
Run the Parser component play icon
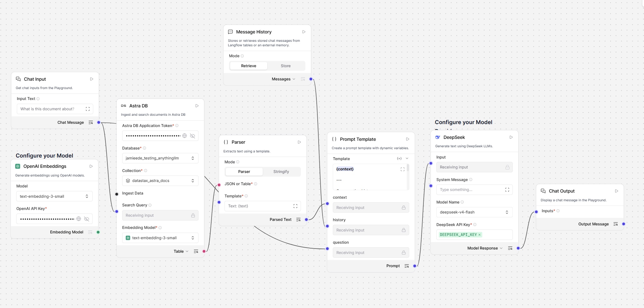click(299, 142)
